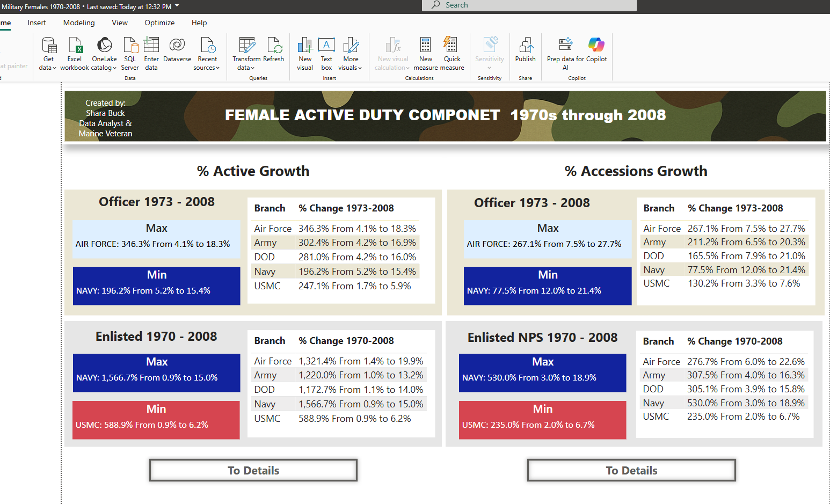Viewport: 830px width, 504px height.
Task: Open the Optimize ribbon tab
Action: point(159,23)
